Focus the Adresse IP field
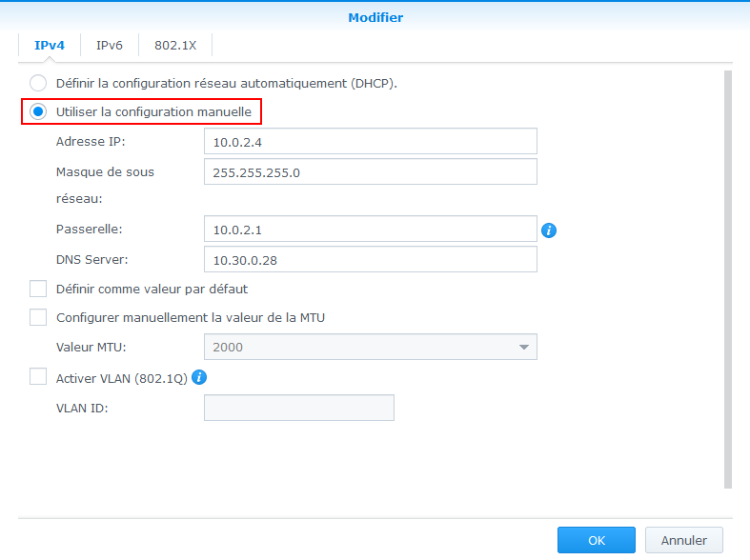 (x=370, y=142)
